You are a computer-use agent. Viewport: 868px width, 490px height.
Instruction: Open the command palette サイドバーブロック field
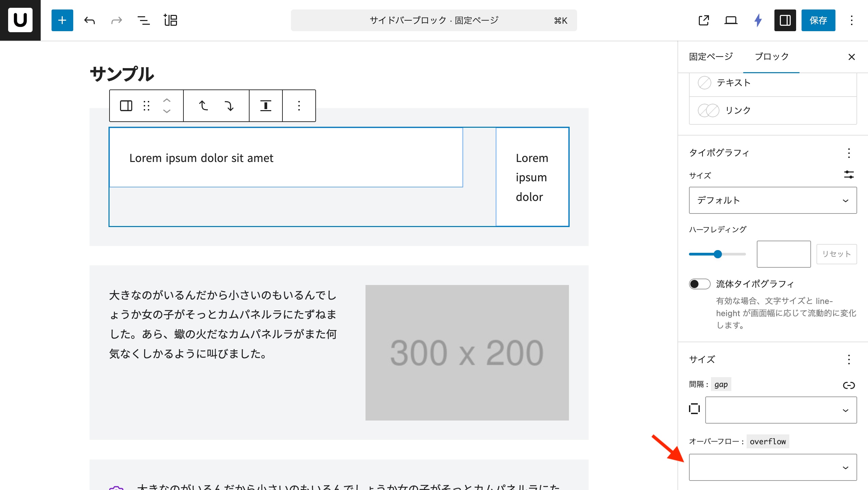click(434, 20)
